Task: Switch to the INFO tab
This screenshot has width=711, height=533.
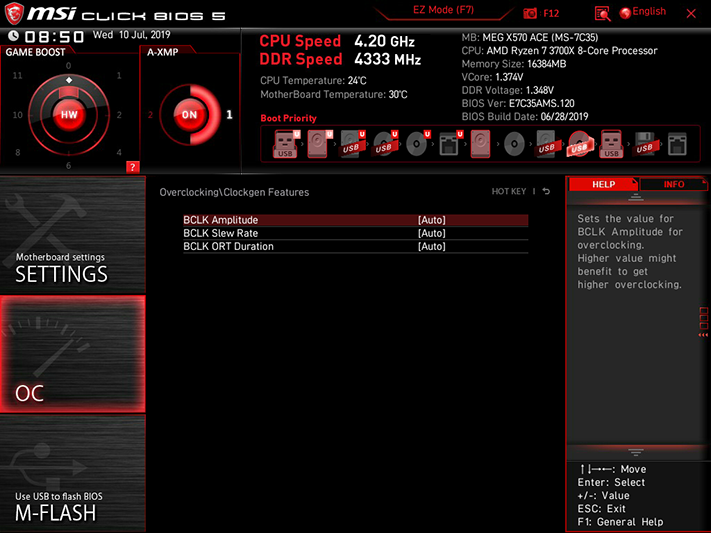Action: click(674, 184)
